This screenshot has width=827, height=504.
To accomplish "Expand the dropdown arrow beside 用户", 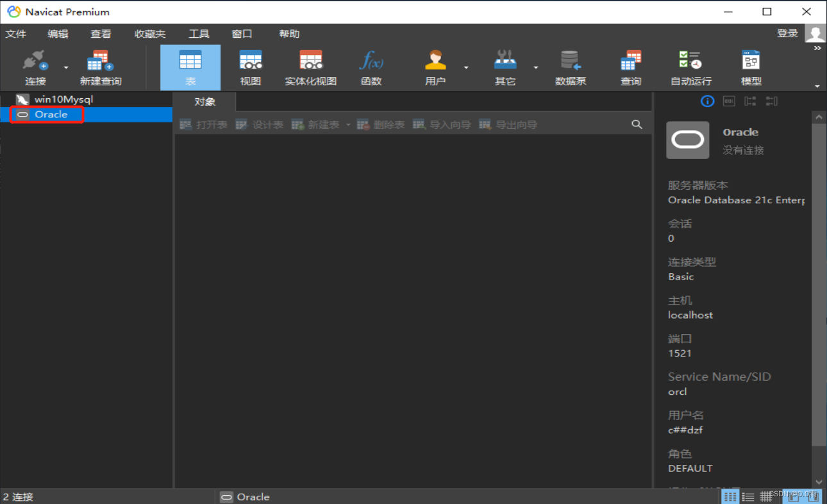I will (x=466, y=67).
